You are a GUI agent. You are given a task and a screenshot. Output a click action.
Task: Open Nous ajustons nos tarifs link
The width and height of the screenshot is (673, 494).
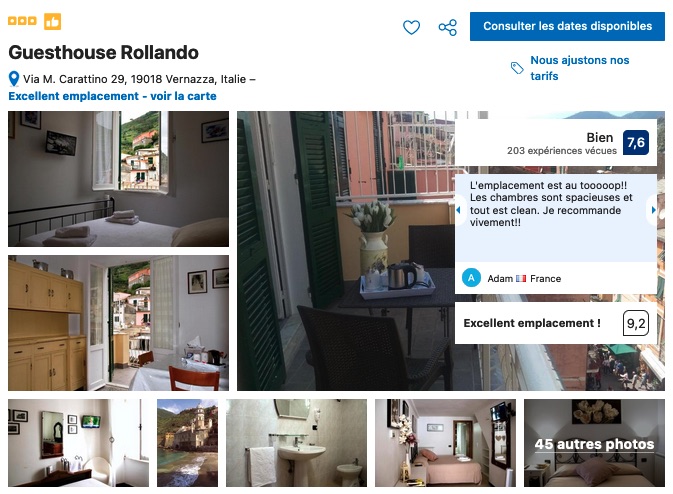coord(579,68)
